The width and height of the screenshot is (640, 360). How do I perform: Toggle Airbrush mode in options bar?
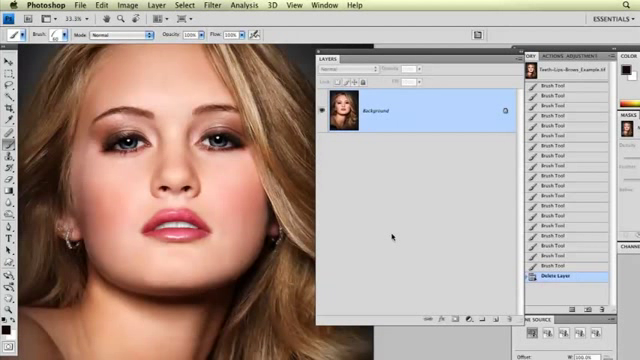[x=255, y=35]
